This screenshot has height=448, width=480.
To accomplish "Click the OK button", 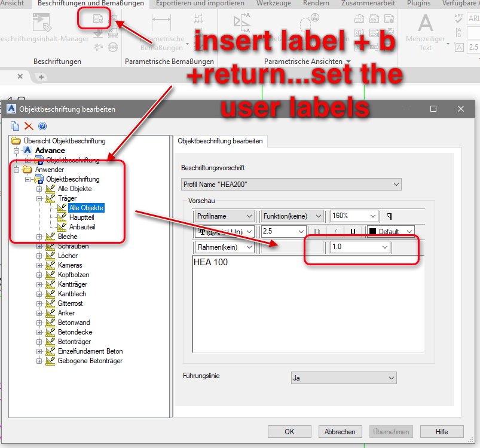I will click(289, 431).
